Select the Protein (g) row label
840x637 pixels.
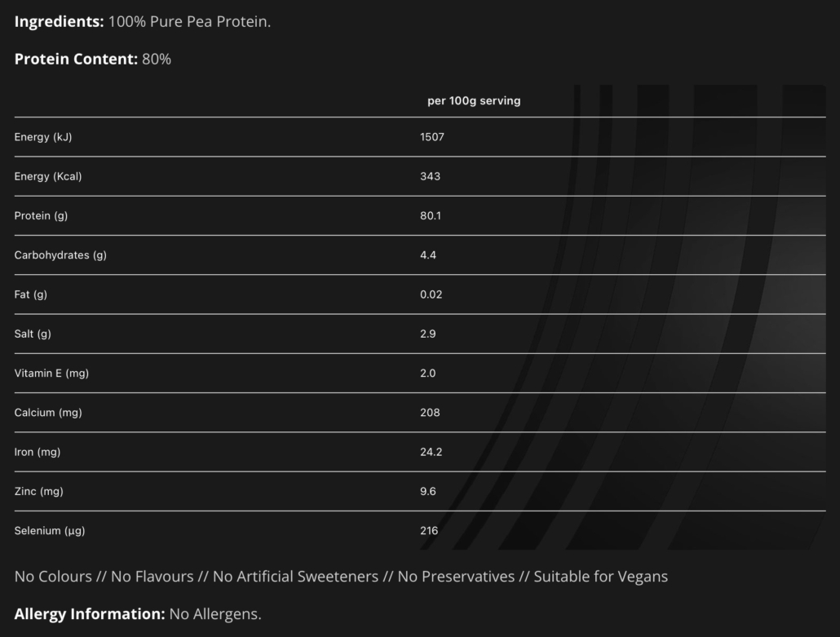(x=40, y=216)
